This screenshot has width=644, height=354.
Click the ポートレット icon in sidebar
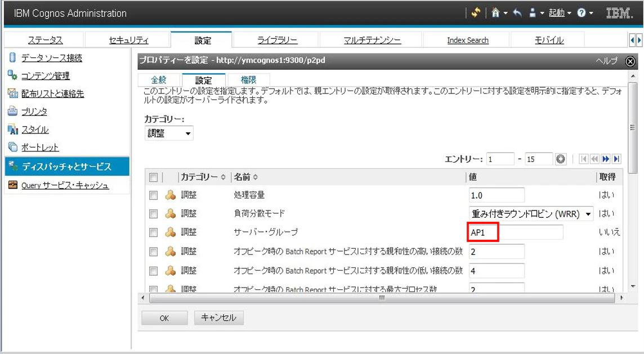click(13, 147)
